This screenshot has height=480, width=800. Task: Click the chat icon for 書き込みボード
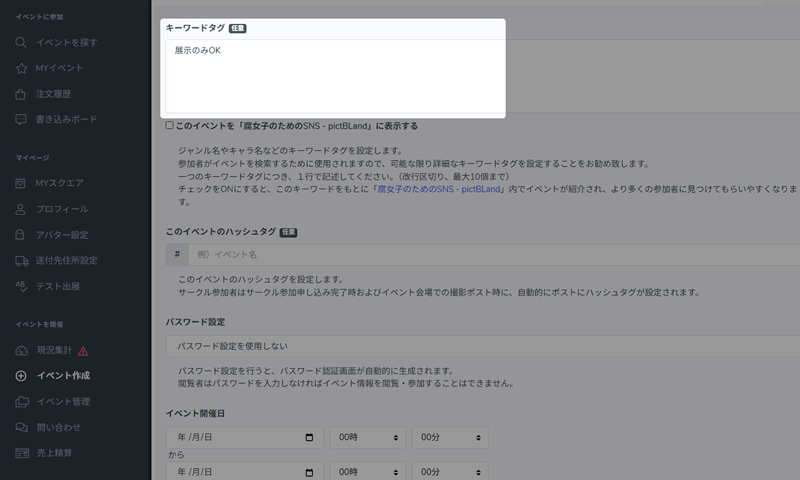click(21, 119)
